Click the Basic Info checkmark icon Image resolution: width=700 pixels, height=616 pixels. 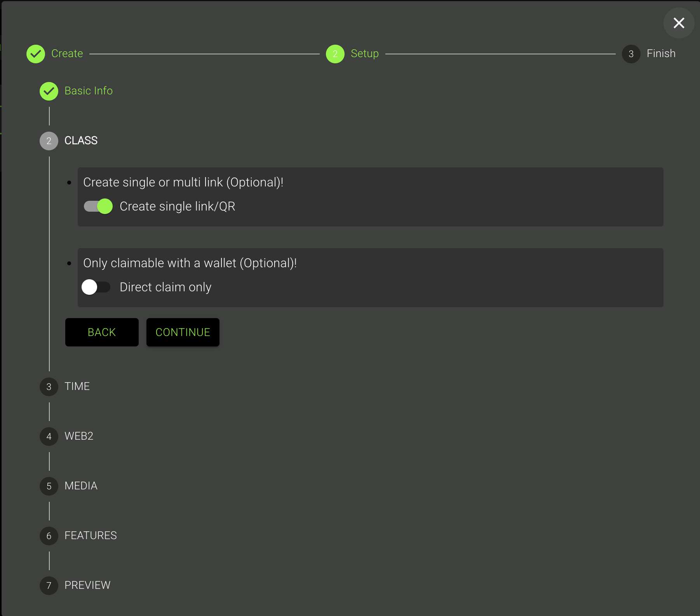[49, 91]
